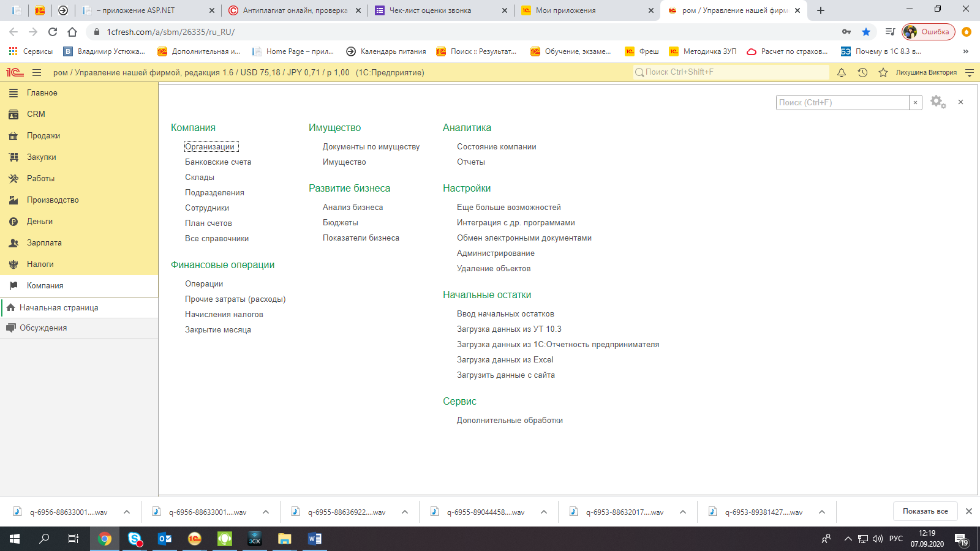Image resolution: width=980 pixels, height=551 pixels.
Task: Bookmark page with Chrome star icon
Action: pos(865,32)
